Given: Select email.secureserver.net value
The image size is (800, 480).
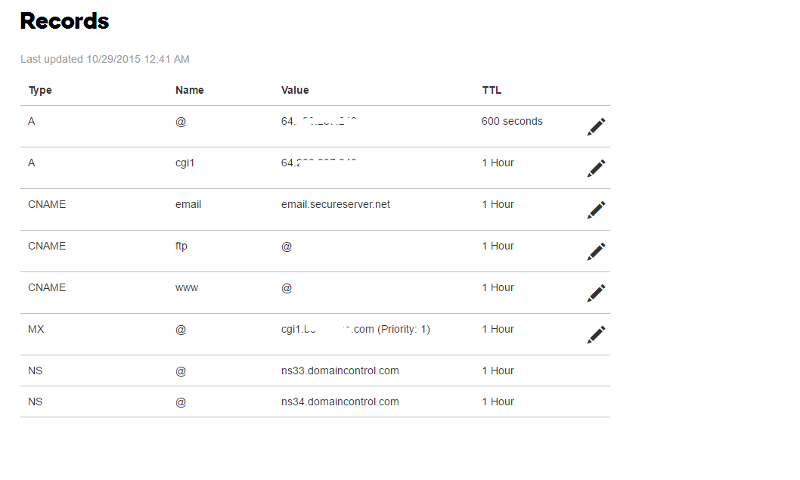Looking at the screenshot, I should click(335, 205).
